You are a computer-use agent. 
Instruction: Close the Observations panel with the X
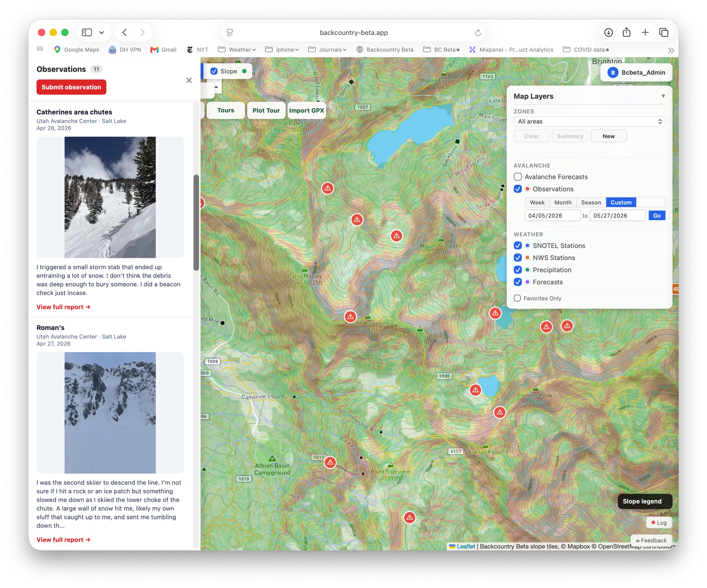click(x=189, y=80)
